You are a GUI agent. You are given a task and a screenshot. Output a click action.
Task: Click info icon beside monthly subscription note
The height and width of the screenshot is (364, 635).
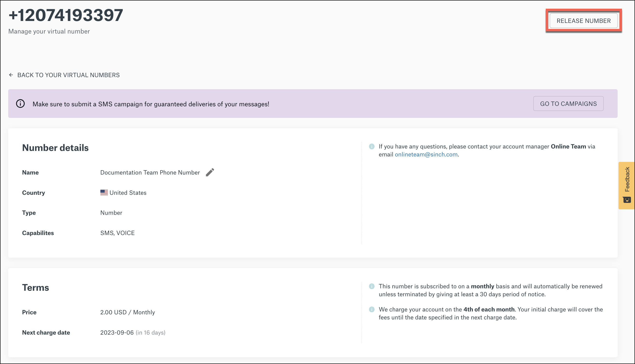pos(372,286)
